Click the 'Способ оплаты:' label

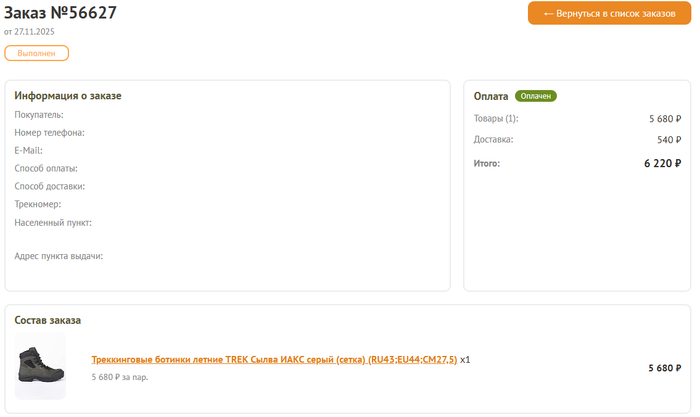pos(46,169)
